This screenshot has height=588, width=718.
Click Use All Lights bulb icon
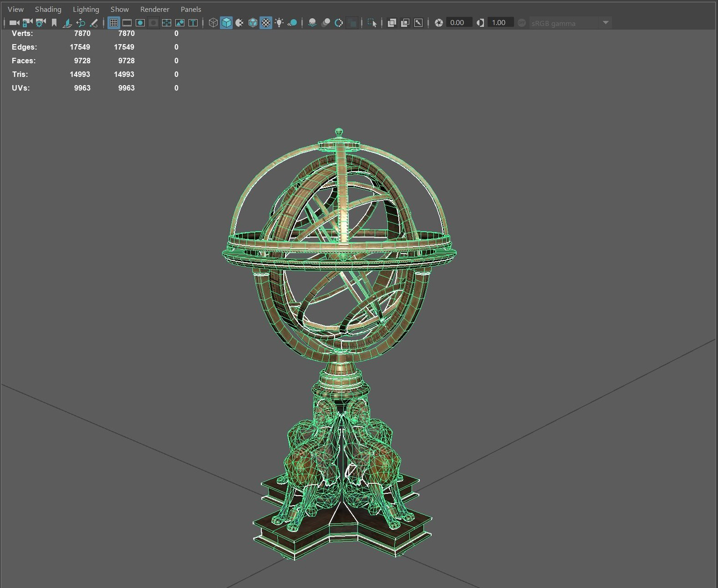(x=279, y=23)
